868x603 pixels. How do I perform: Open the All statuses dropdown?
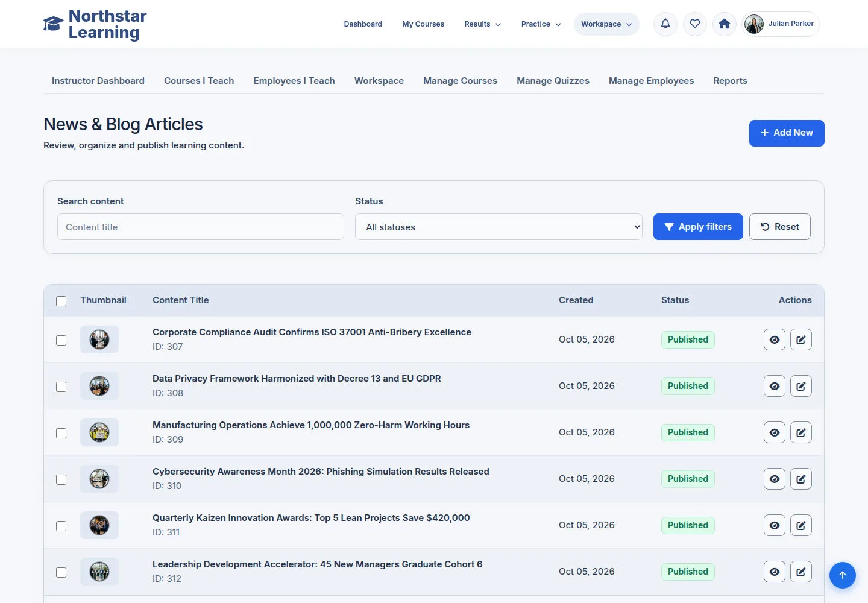498,227
